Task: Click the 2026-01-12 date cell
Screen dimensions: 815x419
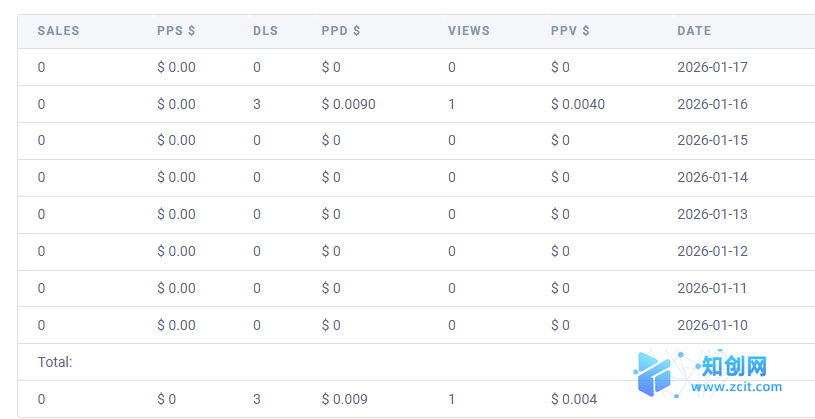Action: point(712,251)
